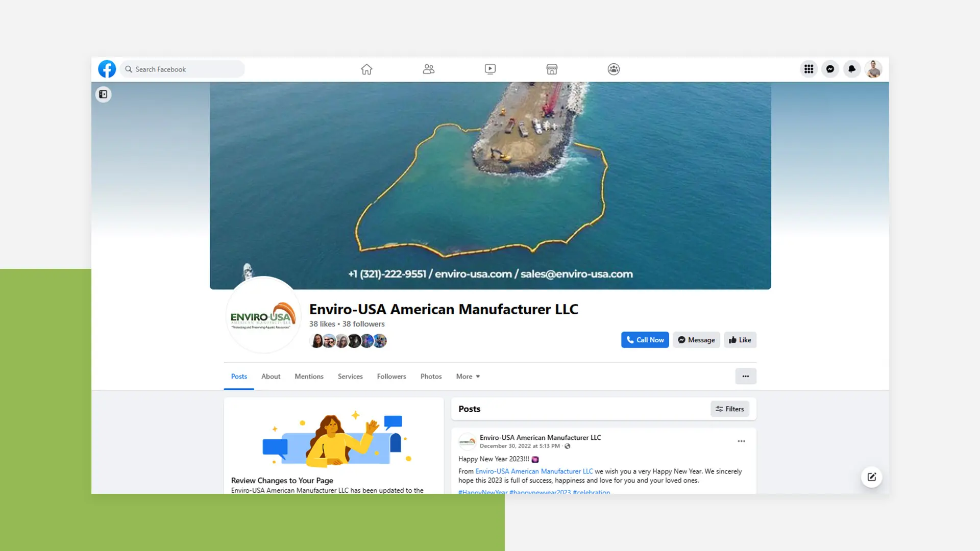Click the Message button
This screenshot has height=551, width=980.
[696, 340]
